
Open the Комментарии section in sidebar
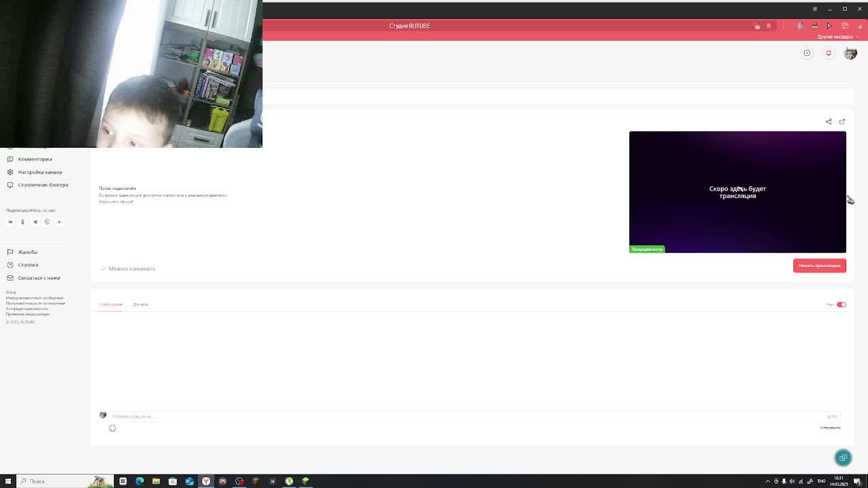point(35,159)
